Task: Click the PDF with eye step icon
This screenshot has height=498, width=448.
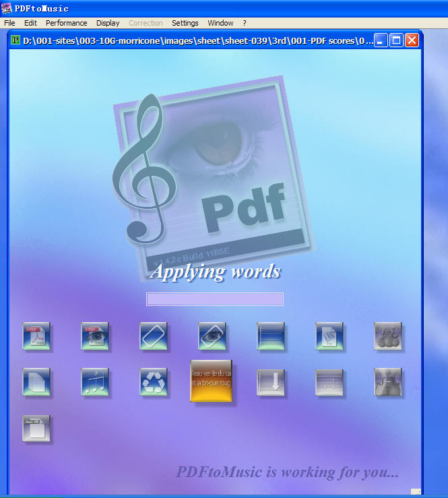Action: (94, 336)
